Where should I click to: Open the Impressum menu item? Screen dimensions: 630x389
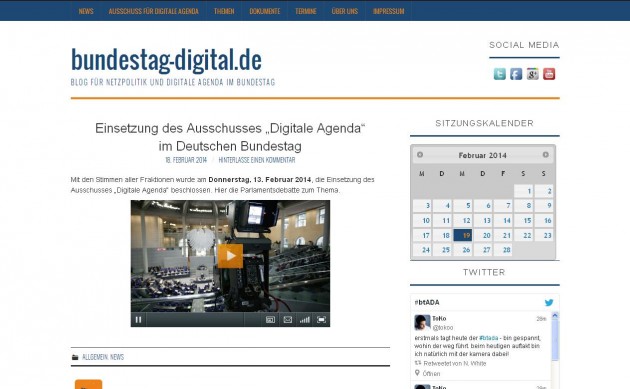[388, 11]
